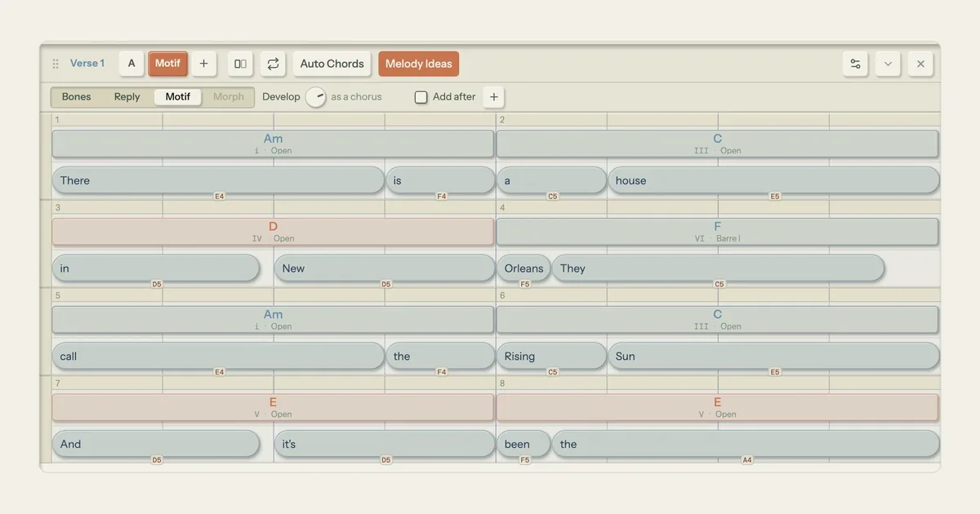This screenshot has height=514, width=980.
Task: Select the Am chord in bar 1
Action: coord(273,144)
